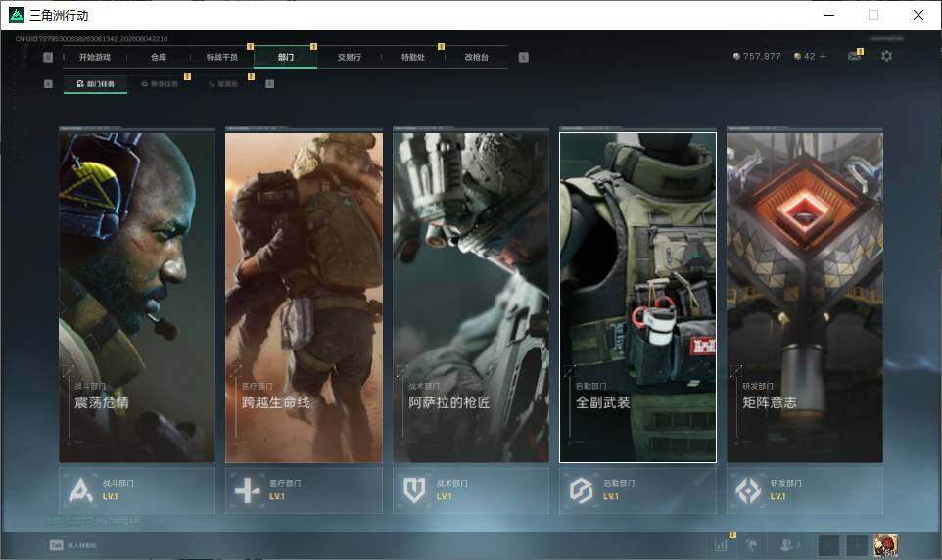Open the third blurred sub-tab before the right key hint
Viewport: 942px width, 560px height.
tap(223, 84)
